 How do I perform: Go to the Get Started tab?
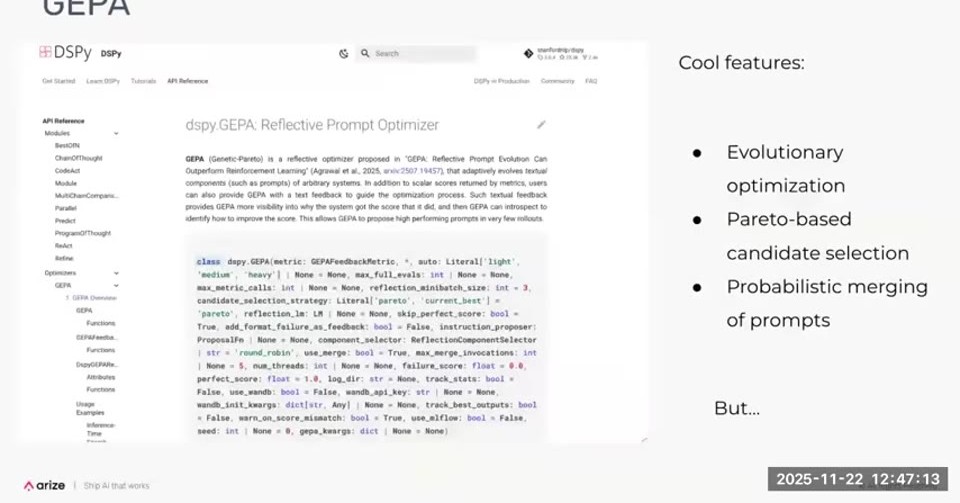[x=58, y=81]
